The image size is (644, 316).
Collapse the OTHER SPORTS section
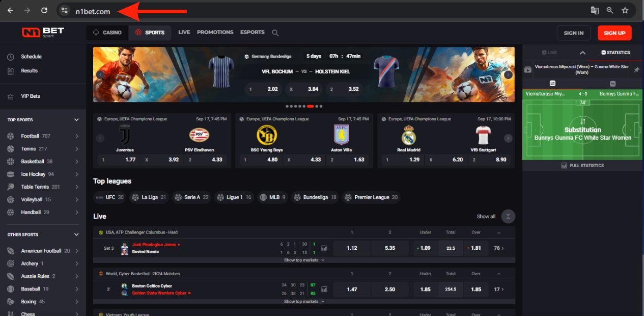[x=76, y=235]
